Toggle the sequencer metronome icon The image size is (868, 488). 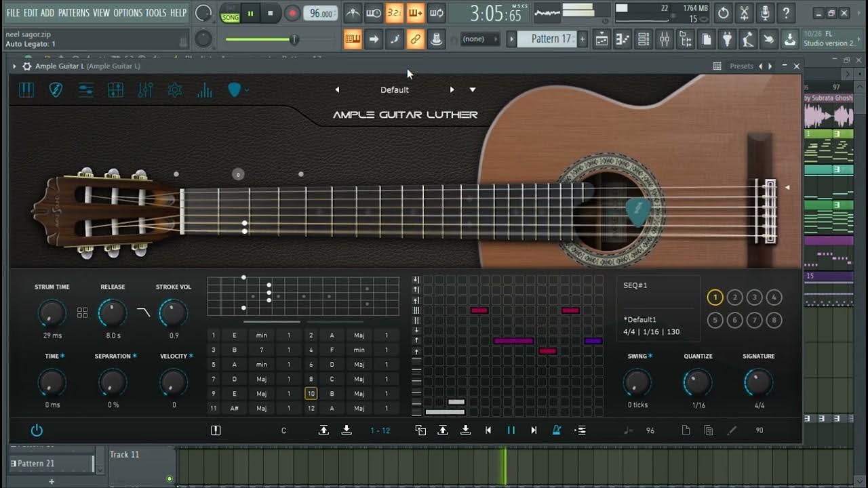tap(557, 430)
